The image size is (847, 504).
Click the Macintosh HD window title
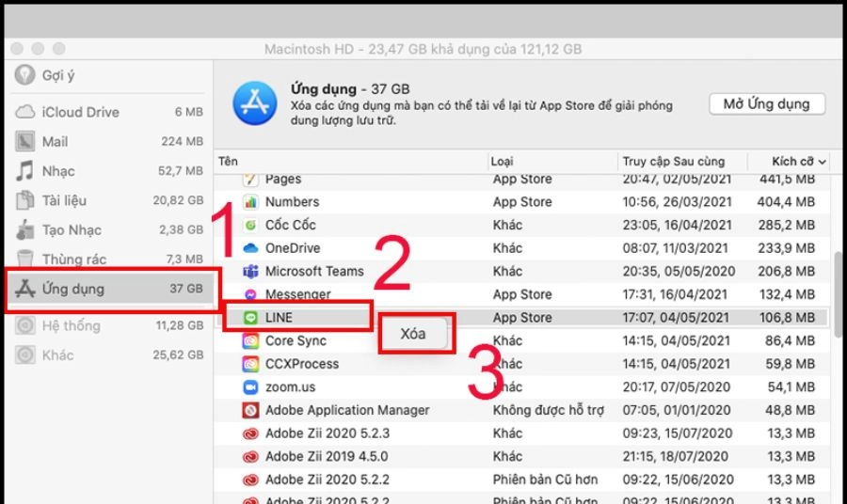[423, 50]
